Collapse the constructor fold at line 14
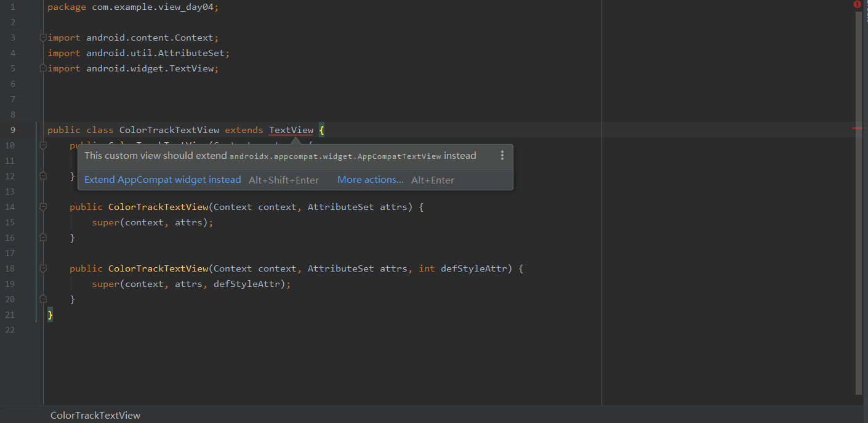The image size is (868, 423). 43,207
